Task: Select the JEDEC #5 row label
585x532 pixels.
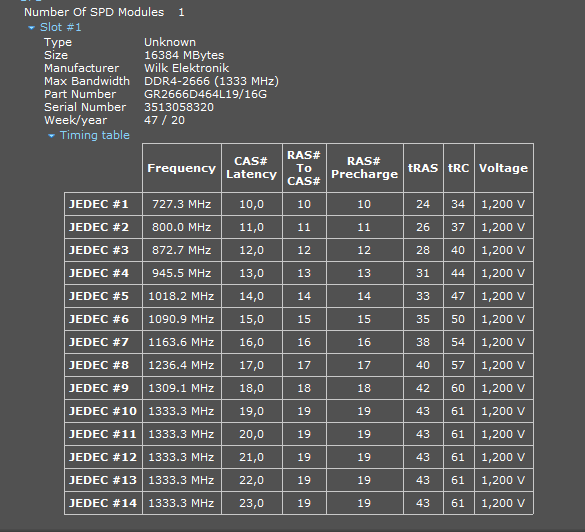Action: (103, 296)
